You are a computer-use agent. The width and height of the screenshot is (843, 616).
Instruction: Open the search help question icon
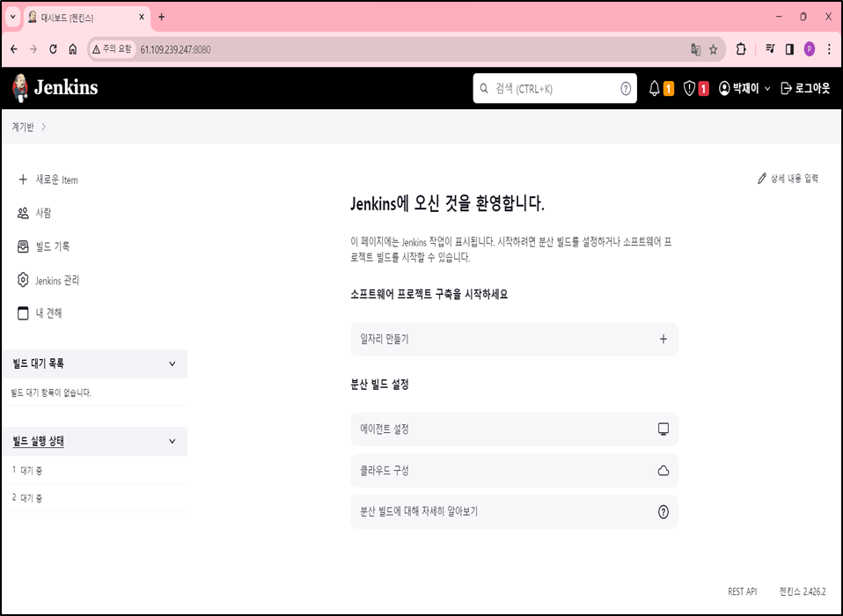click(626, 89)
